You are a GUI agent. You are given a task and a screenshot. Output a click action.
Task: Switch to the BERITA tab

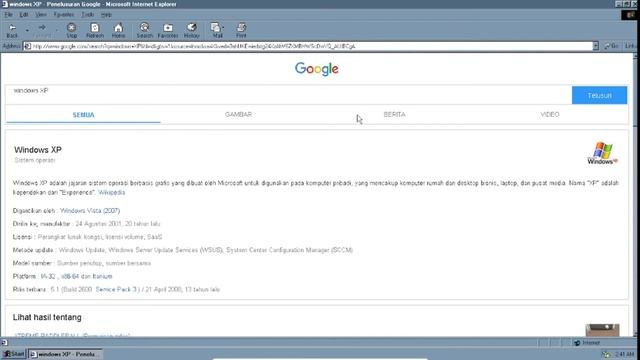(394, 114)
